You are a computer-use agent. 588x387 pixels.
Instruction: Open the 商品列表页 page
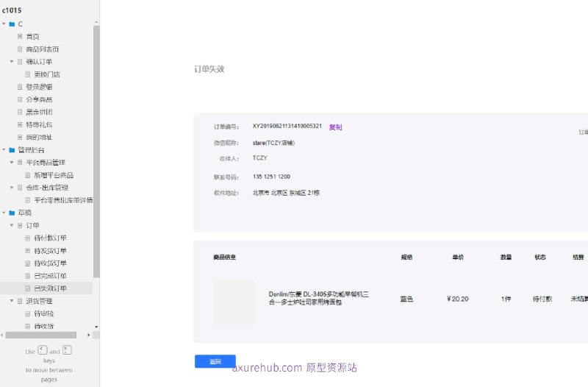[x=43, y=49]
